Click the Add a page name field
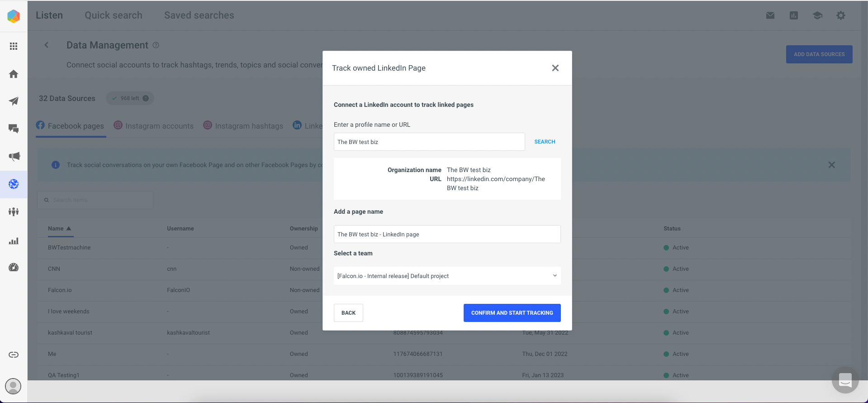The height and width of the screenshot is (403, 868). click(x=447, y=234)
